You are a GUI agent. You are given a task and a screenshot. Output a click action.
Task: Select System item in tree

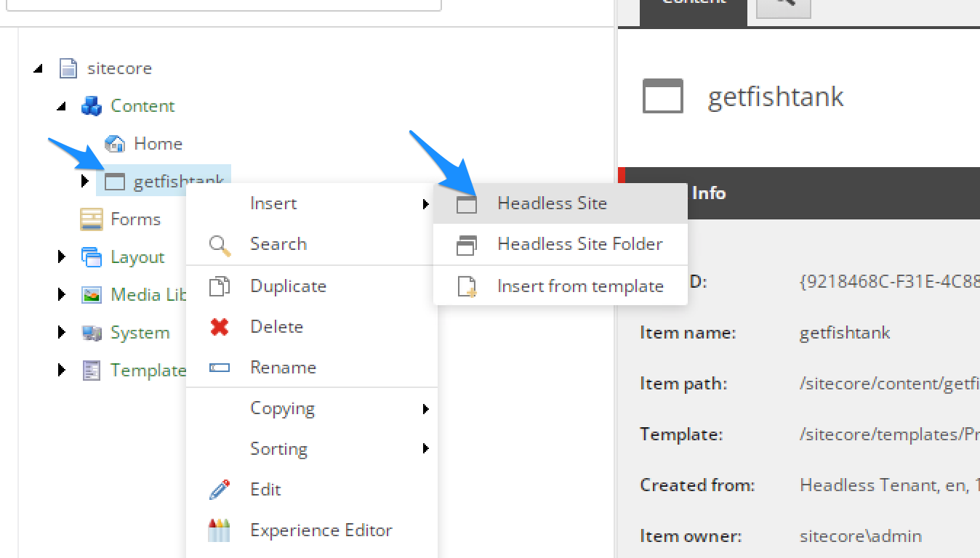pos(140,333)
